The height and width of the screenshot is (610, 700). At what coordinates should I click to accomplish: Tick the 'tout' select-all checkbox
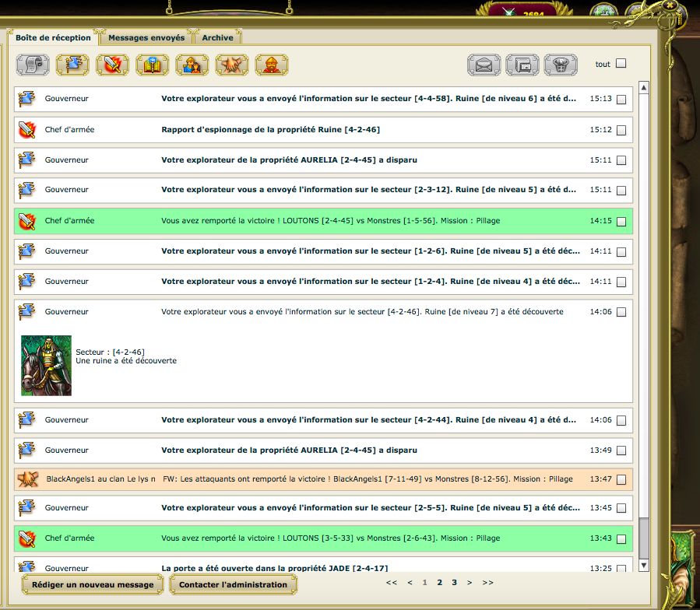point(621,64)
